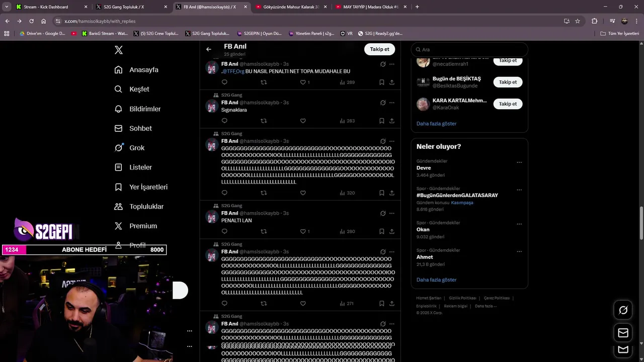The height and width of the screenshot is (362, 644).
Task: Open Topluluklar communities
Action: point(139,207)
